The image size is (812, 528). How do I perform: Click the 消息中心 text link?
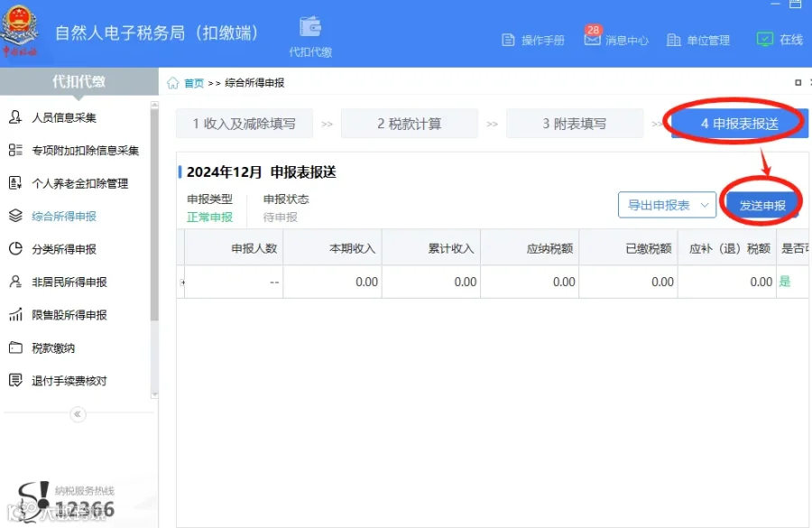coord(627,41)
